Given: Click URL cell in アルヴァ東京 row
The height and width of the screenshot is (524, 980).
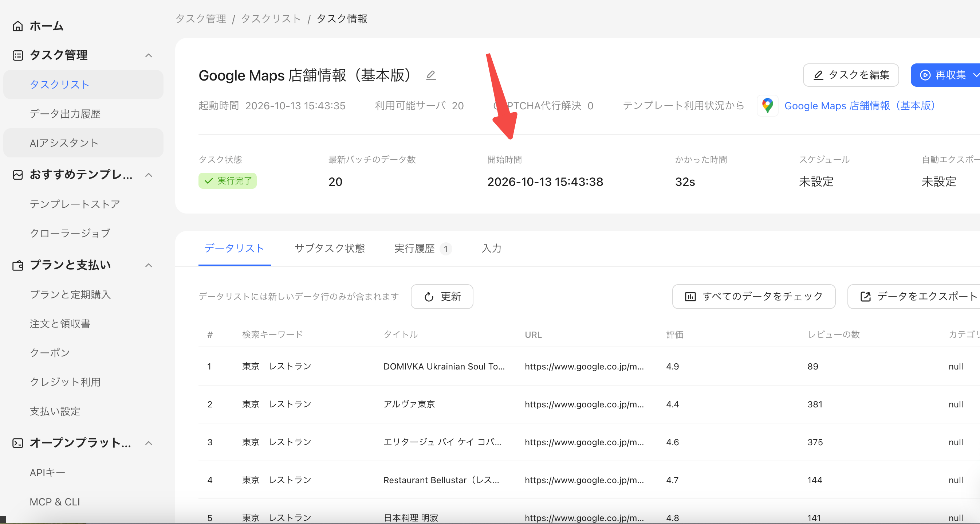Looking at the screenshot, I should tap(585, 404).
